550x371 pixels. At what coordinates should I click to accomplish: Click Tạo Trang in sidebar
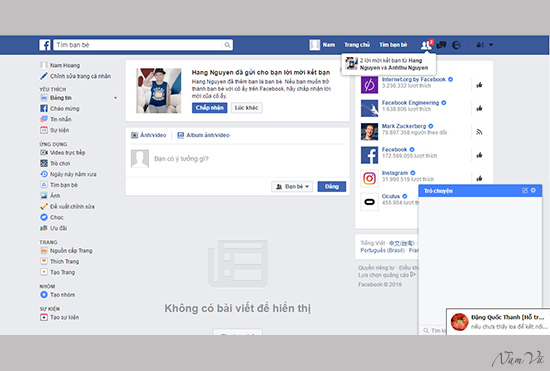(x=58, y=272)
